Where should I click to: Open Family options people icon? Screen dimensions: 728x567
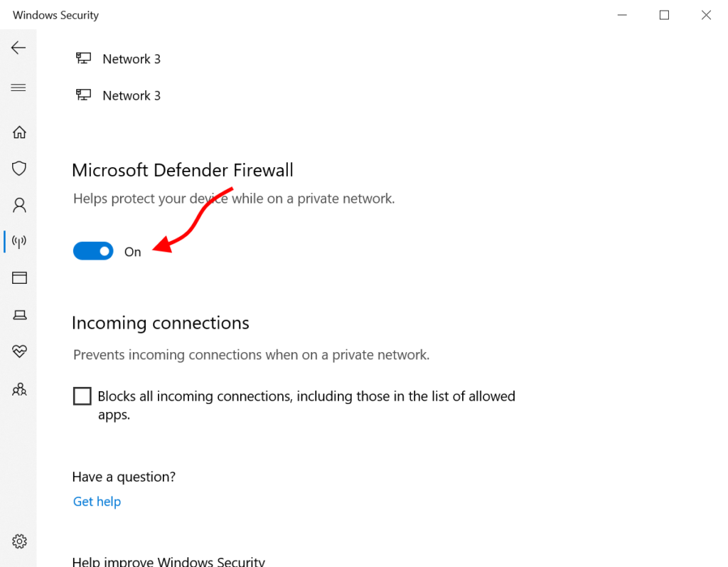point(19,389)
